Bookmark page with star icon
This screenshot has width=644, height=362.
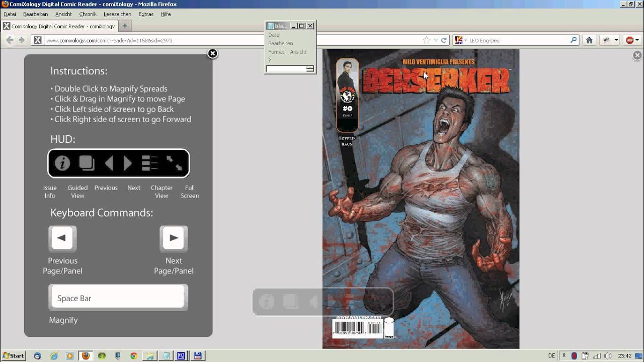pos(427,40)
